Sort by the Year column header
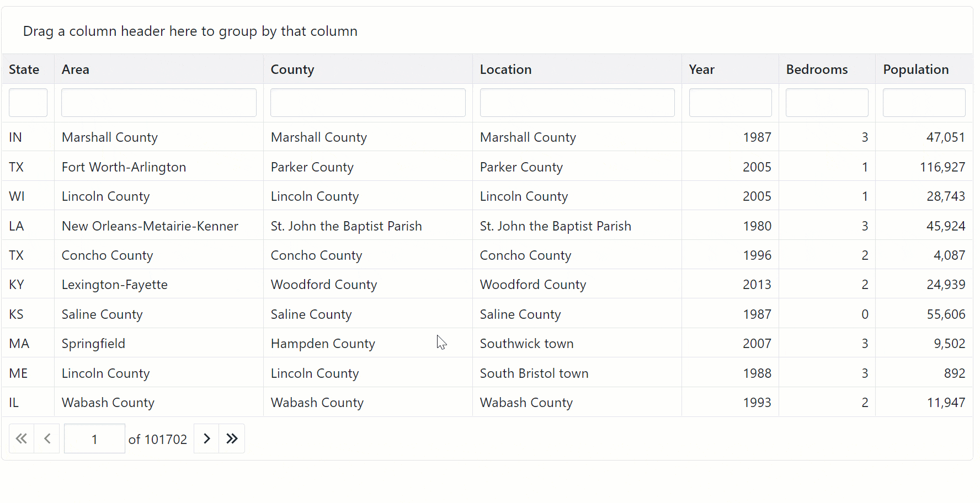 [x=701, y=69]
